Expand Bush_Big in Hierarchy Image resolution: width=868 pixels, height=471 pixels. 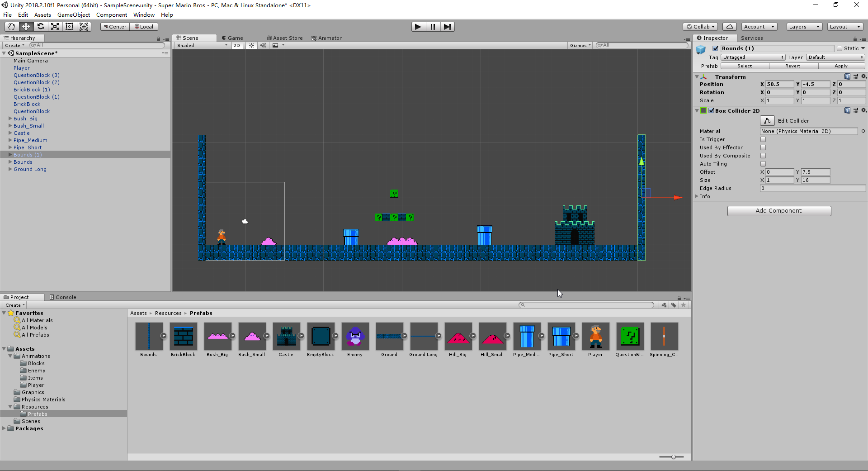pyautogui.click(x=10, y=119)
